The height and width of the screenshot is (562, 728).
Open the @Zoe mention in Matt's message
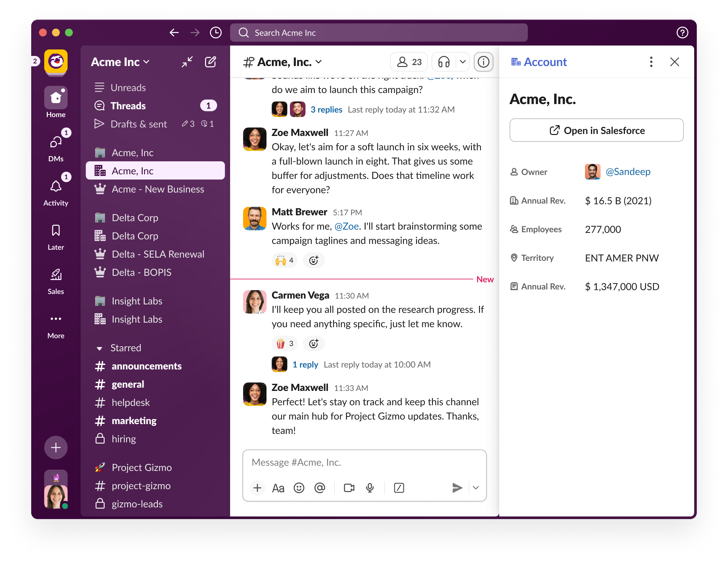point(347,226)
